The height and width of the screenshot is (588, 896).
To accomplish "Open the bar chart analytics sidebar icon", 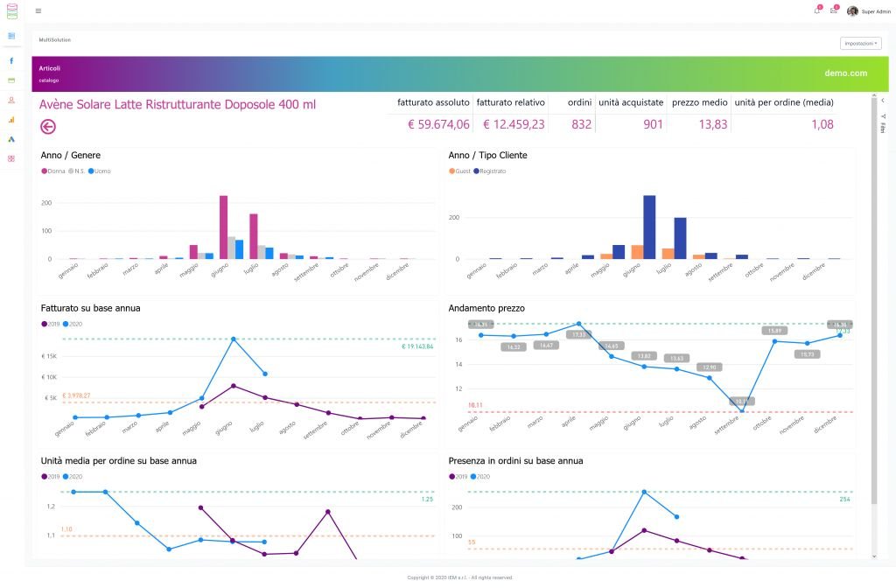I will coord(11,120).
